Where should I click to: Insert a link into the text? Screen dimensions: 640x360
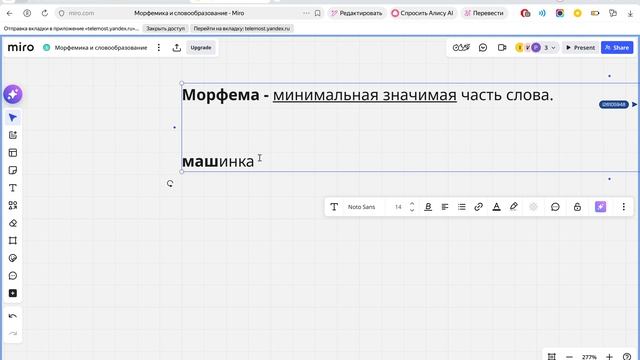click(x=478, y=207)
